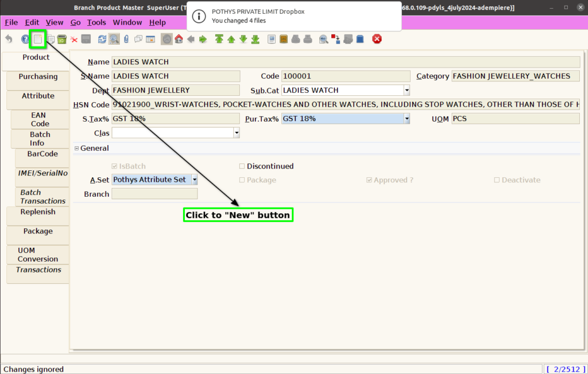Click the red Exit window icon
This screenshot has height=374, width=588.
click(377, 39)
